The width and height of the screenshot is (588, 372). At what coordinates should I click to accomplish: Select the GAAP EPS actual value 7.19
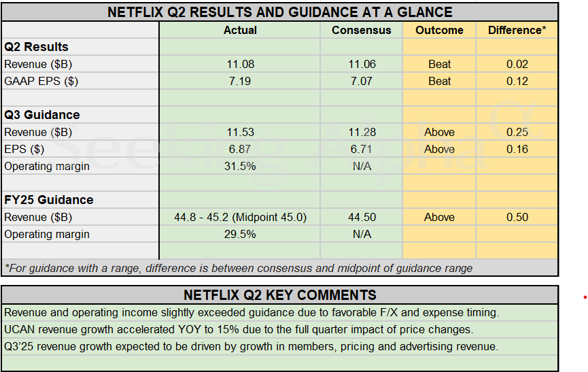tap(240, 81)
